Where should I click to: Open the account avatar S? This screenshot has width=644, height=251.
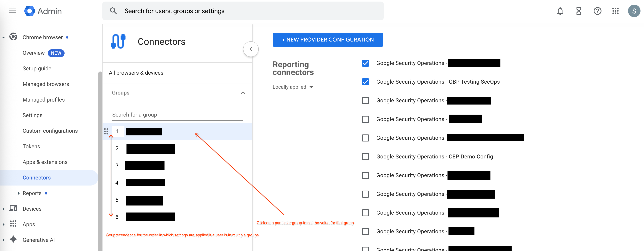pos(634,11)
